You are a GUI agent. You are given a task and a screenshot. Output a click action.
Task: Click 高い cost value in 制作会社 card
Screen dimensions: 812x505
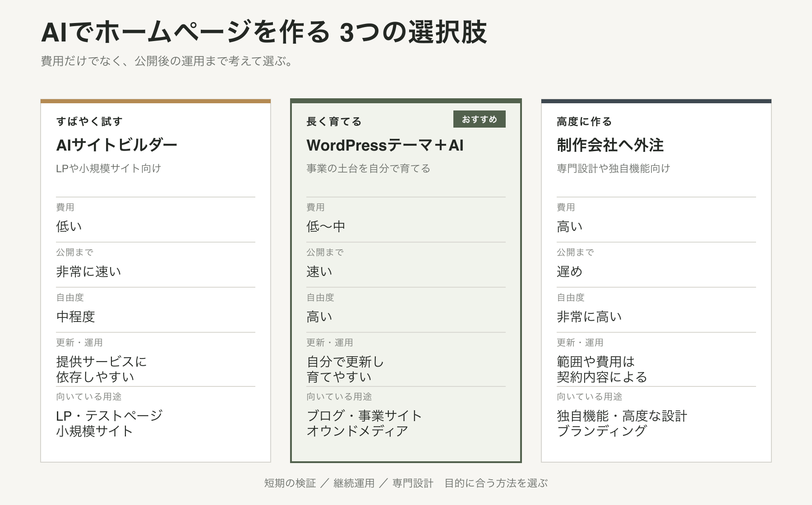pyautogui.click(x=570, y=226)
